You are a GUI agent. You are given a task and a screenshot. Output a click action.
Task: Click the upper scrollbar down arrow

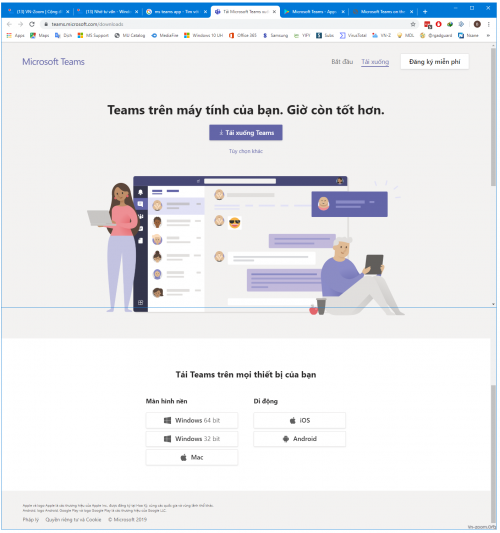coord(493,304)
